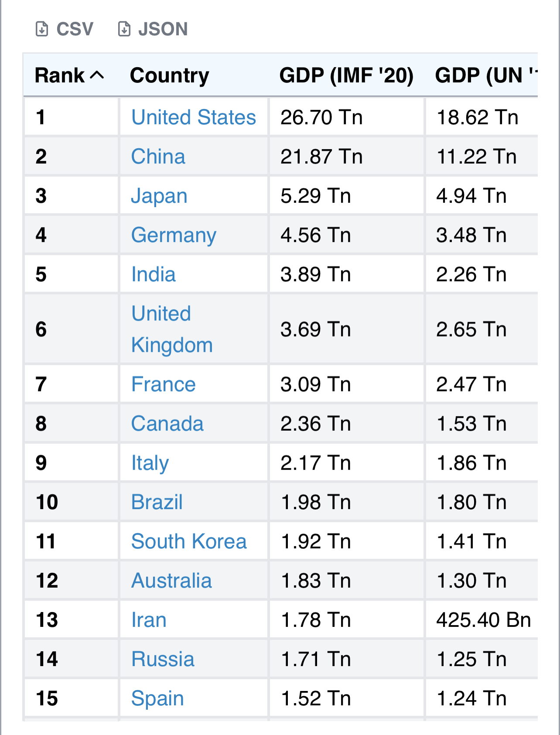Select the India country link
560x735 pixels.
coord(154,274)
